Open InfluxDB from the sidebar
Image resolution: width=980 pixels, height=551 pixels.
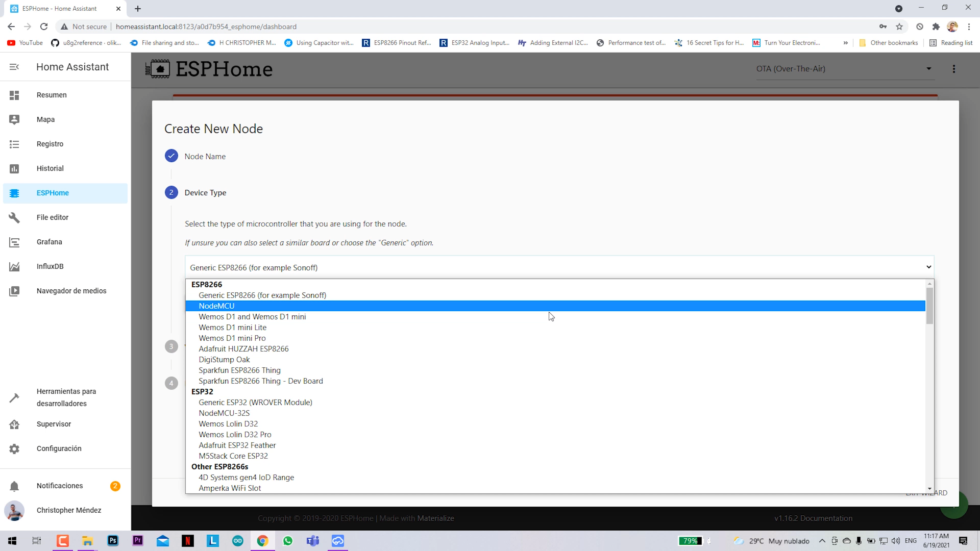point(50,266)
